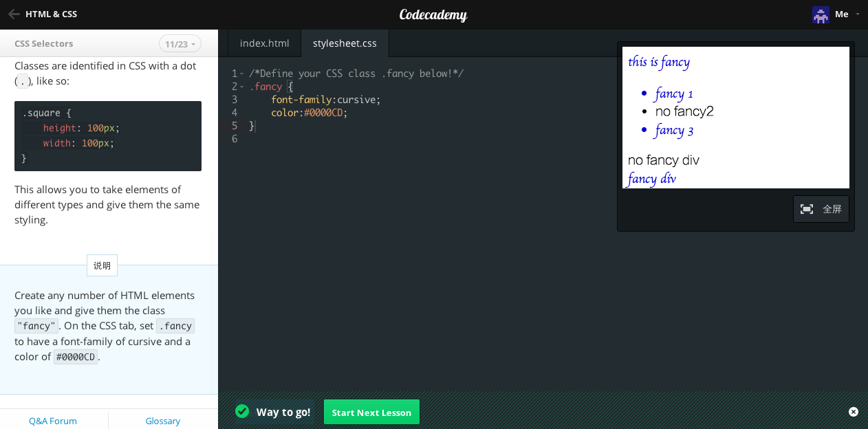Open the Glossary link
Screen dimensions: 868x429
click(x=162, y=420)
